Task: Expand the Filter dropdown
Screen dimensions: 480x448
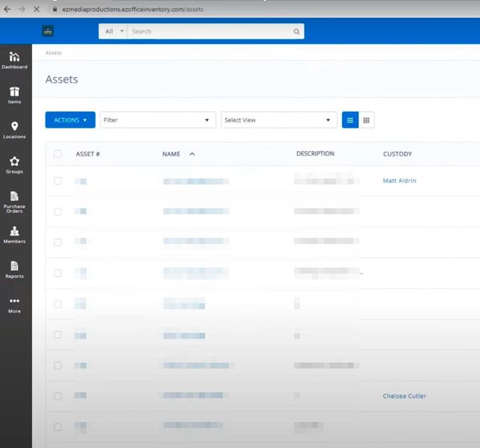Action: pos(158,120)
